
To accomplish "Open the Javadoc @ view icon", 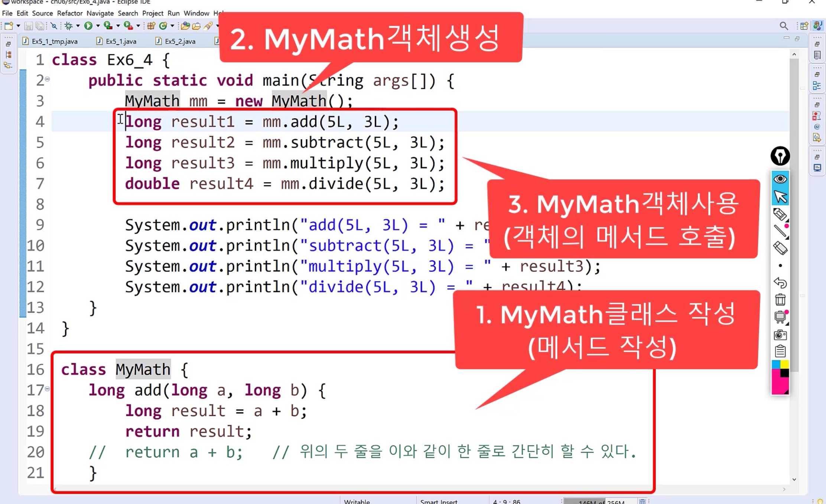I will [x=817, y=127].
